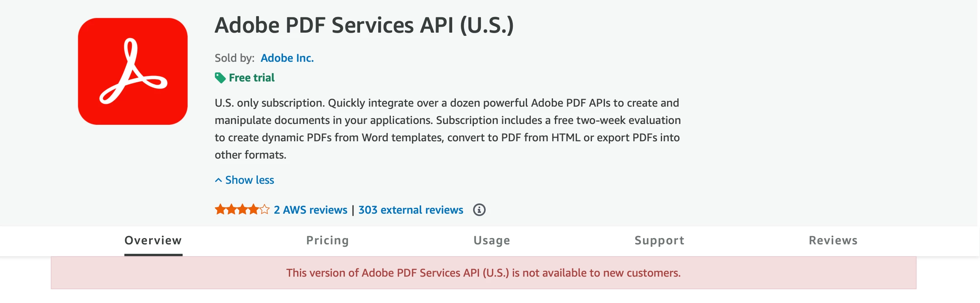Open the 2 AWS reviews link
The image size is (980, 303).
point(311,210)
